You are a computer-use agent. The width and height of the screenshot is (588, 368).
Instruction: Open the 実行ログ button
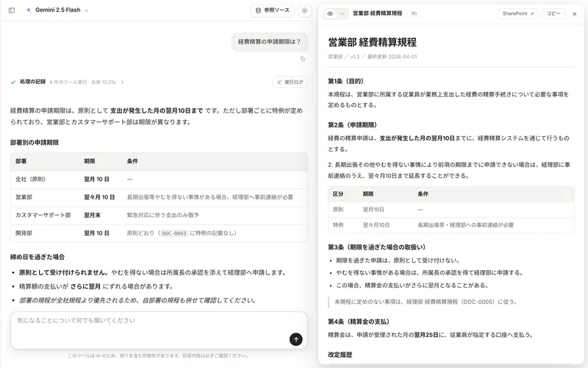click(x=290, y=82)
